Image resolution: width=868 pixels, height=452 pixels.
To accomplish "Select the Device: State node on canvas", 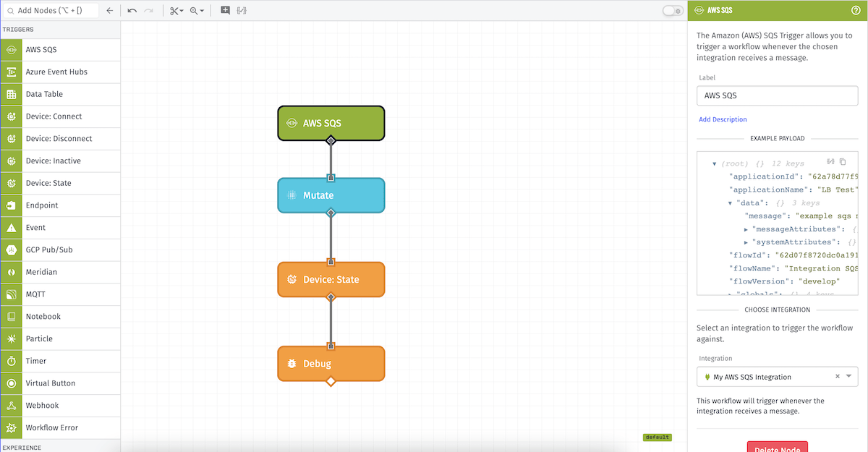I will [x=331, y=279].
